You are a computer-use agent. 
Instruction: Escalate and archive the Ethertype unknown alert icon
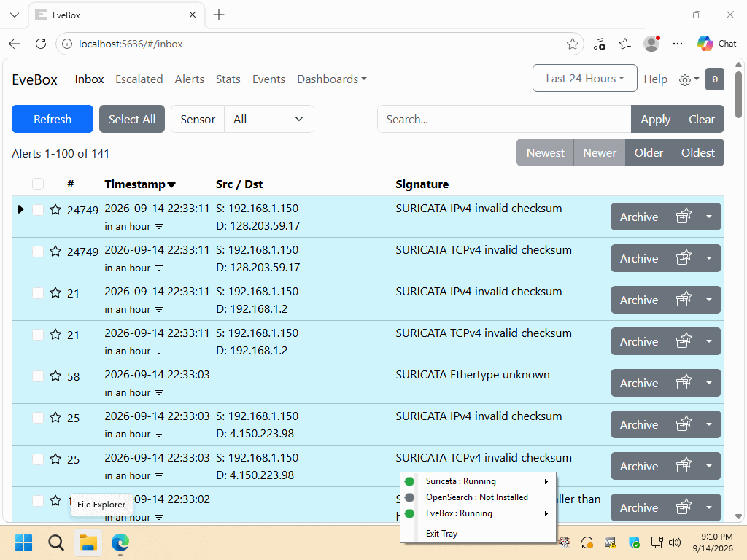coord(684,382)
